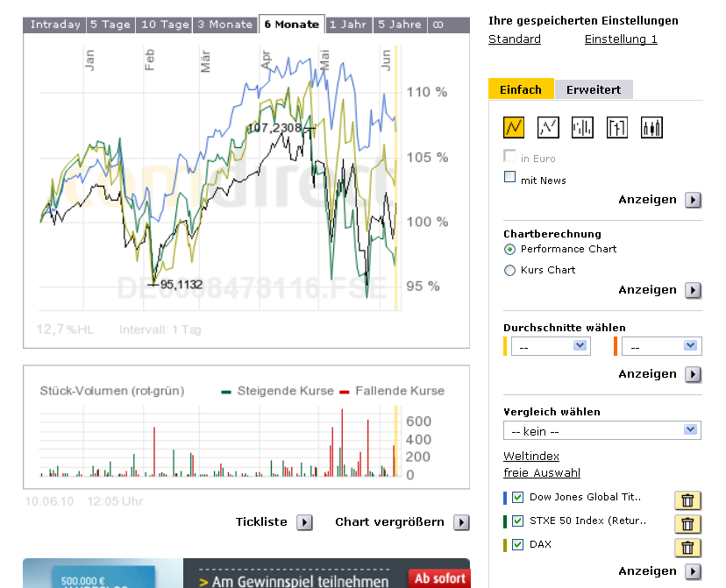Viewport: 726px width, 588px height.
Task: Switch to the OHLC chart type icon
Action: click(617, 128)
